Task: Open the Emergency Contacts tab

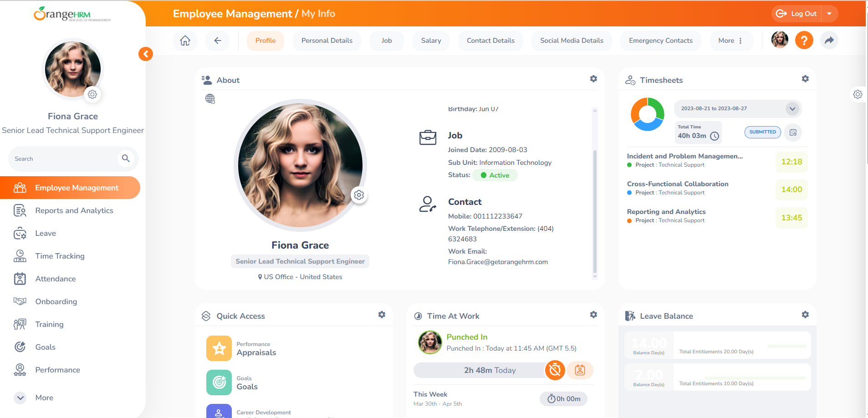Action: coord(660,41)
